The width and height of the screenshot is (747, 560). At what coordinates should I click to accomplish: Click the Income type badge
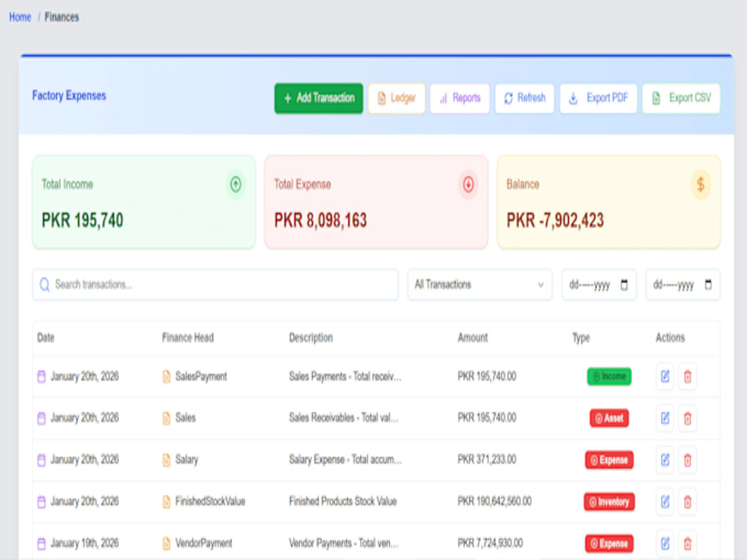point(609,376)
